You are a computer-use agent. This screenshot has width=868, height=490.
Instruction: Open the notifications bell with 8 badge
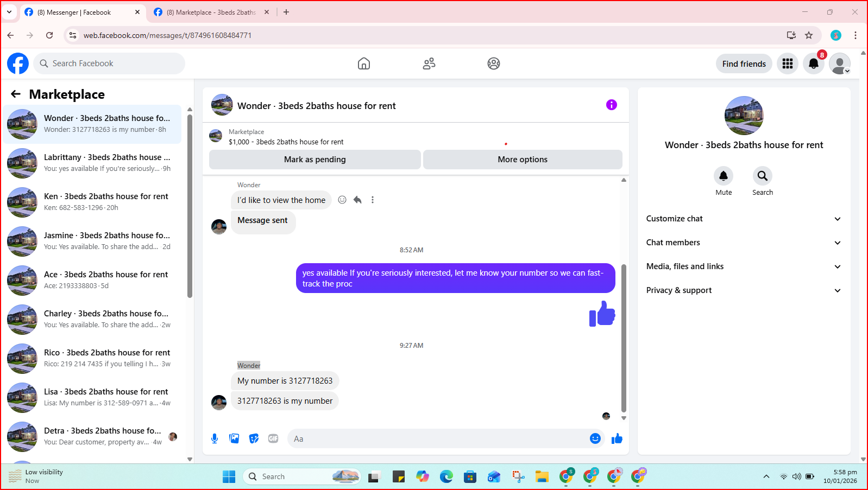[x=814, y=63]
